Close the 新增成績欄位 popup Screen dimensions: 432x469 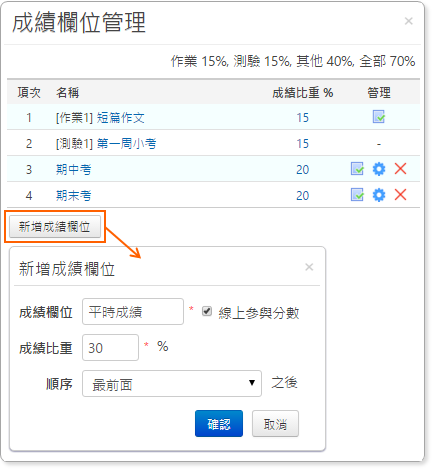pos(309,267)
